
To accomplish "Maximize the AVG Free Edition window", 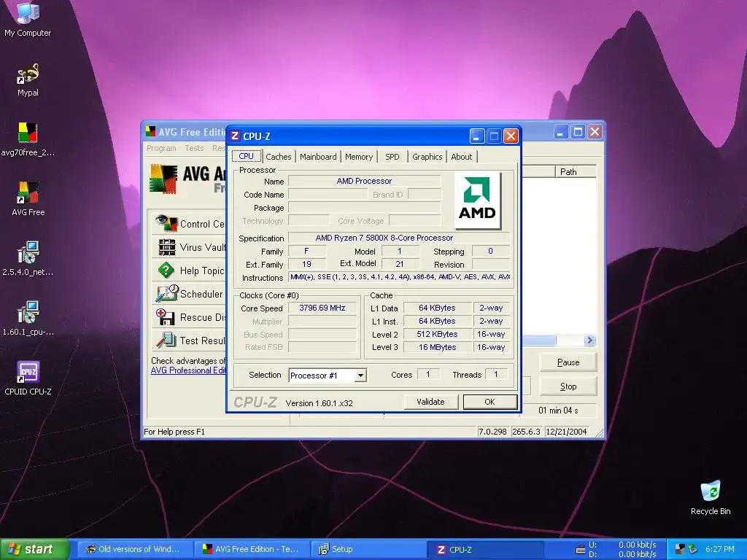I will (578, 132).
